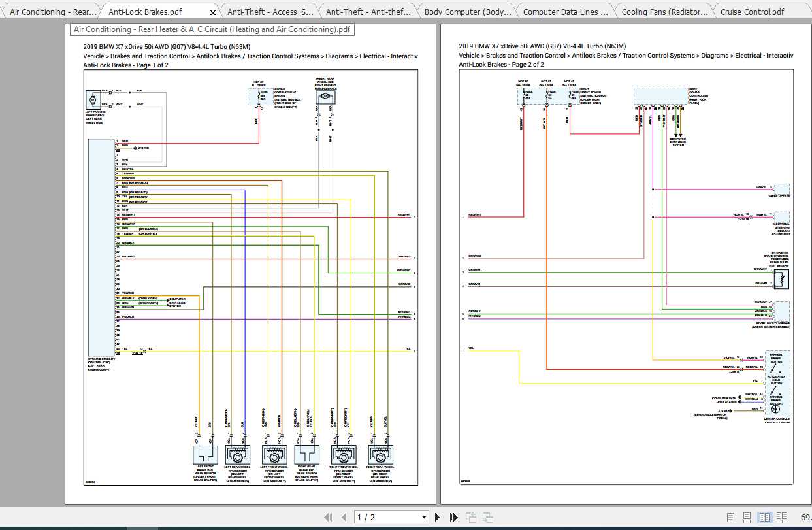Open the Cruise Control.pdf tab
Viewport: 812px width, 530px height.
[753, 12]
